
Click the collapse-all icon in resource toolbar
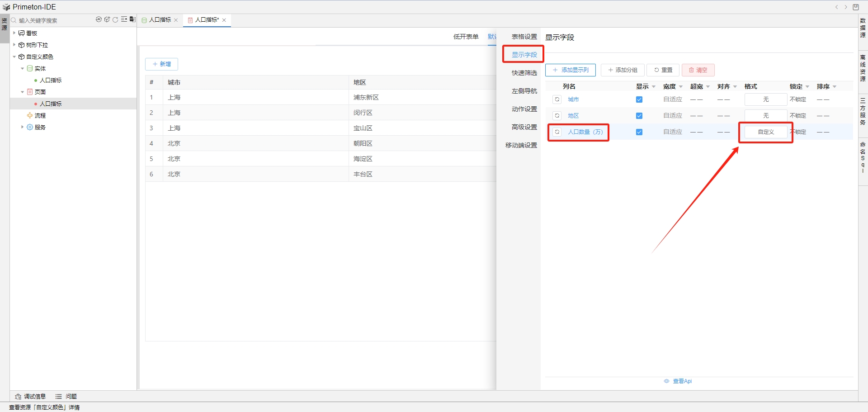[x=124, y=19]
